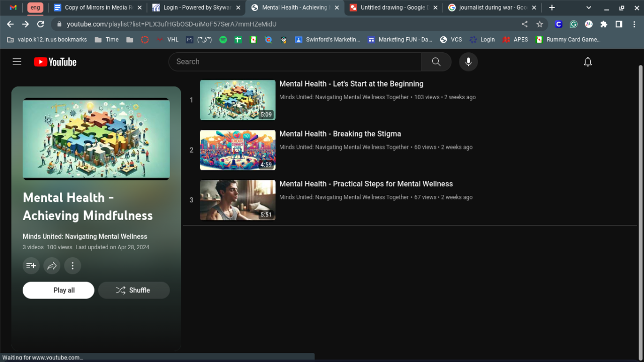Share the playlist with the arrow icon

[x=52, y=265]
